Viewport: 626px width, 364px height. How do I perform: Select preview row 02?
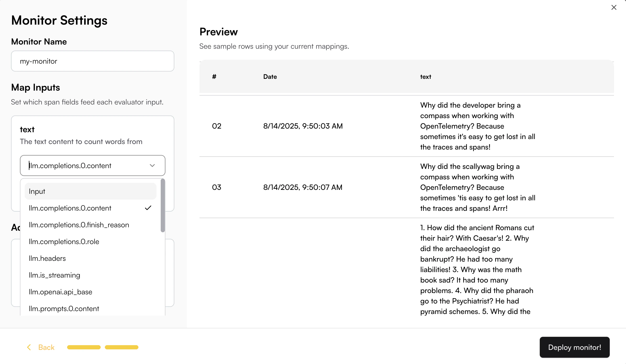pos(303,126)
